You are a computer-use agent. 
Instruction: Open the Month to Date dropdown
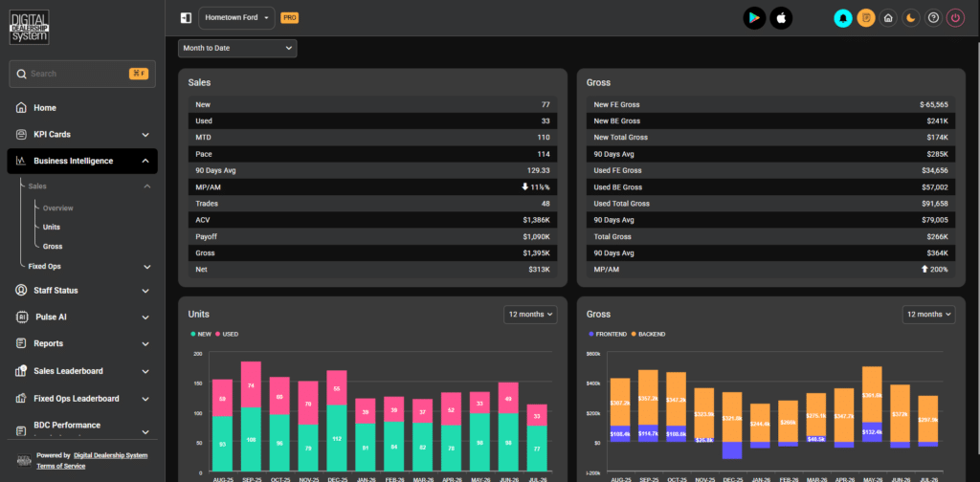click(x=237, y=48)
